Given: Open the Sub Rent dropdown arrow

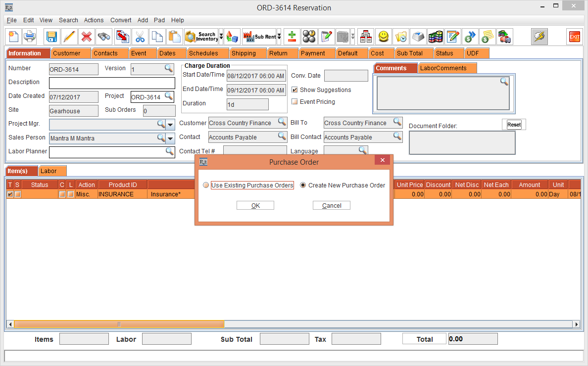Looking at the screenshot, I should [x=279, y=37].
